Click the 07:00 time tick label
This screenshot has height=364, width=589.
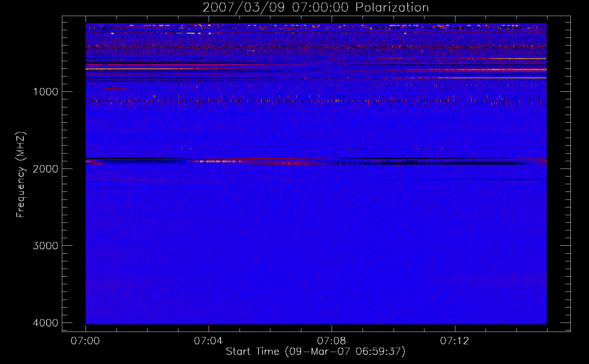tap(86, 341)
